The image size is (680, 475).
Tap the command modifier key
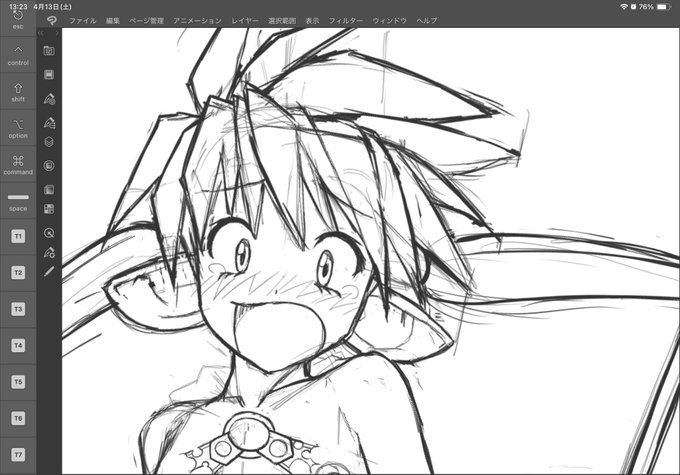18,164
